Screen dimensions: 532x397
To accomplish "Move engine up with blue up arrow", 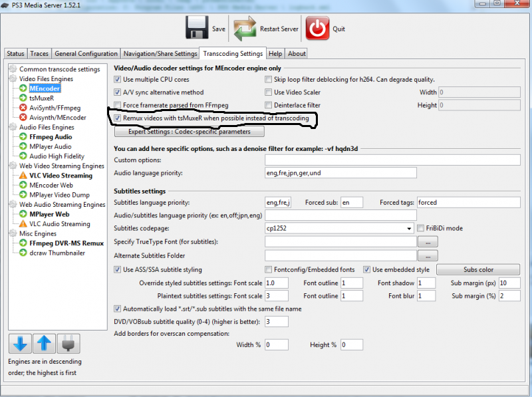I will tap(44, 343).
